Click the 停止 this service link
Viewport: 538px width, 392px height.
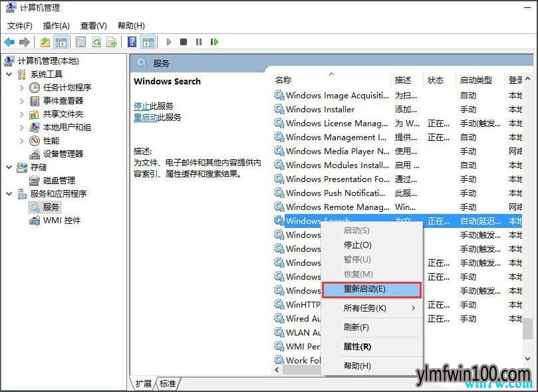[x=142, y=106]
